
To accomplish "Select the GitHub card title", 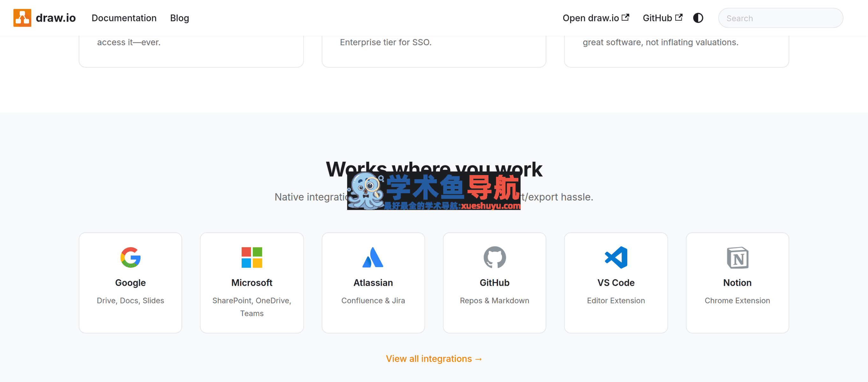I will coord(494,283).
